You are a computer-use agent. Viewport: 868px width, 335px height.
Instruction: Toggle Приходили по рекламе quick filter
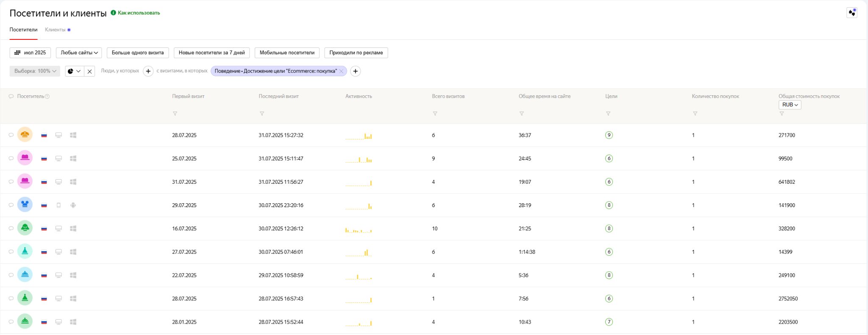[x=356, y=53]
